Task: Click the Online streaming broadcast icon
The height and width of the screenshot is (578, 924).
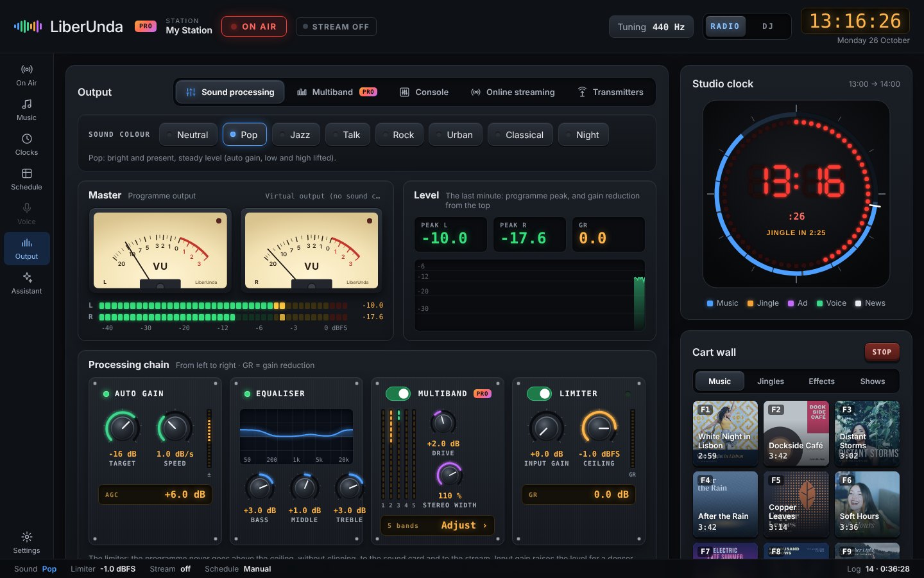Action: [475, 92]
